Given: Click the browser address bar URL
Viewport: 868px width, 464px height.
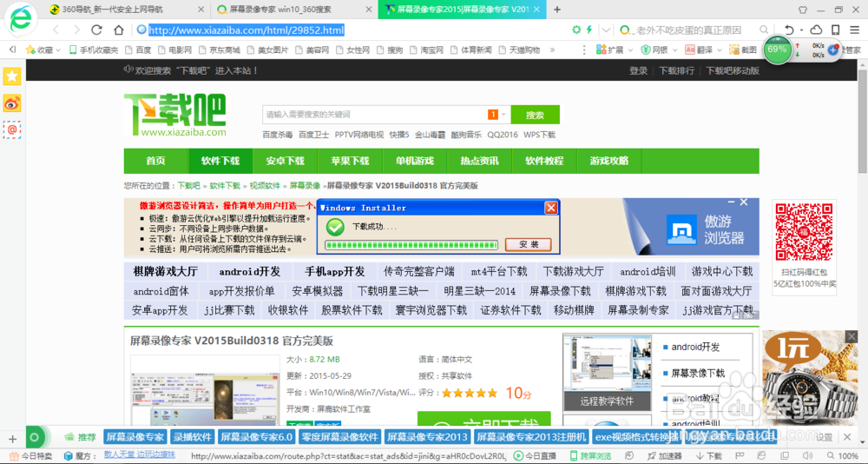Looking at the screenshot, I should 247,30.
